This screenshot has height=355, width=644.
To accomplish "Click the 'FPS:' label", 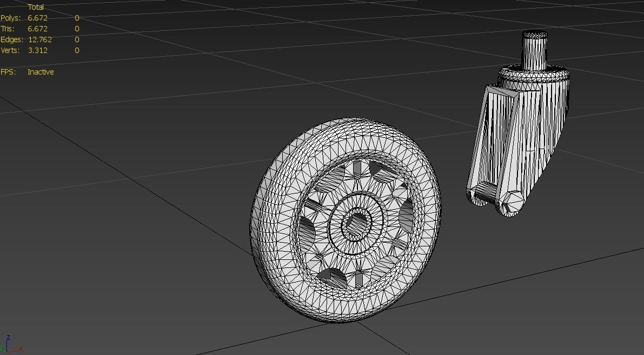I will pos(8,72).
